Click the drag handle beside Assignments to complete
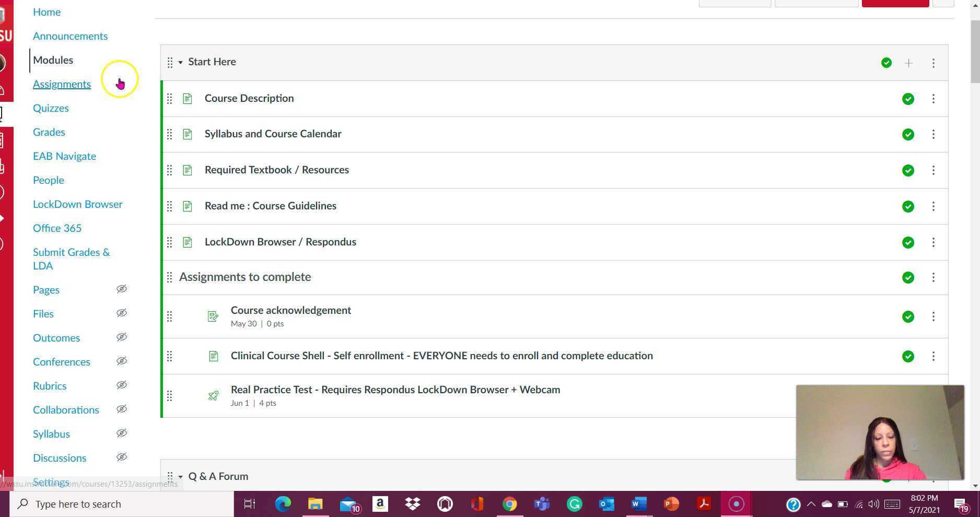Image resolution: width=980 pixels, height=517 pixels. (170, 277)
